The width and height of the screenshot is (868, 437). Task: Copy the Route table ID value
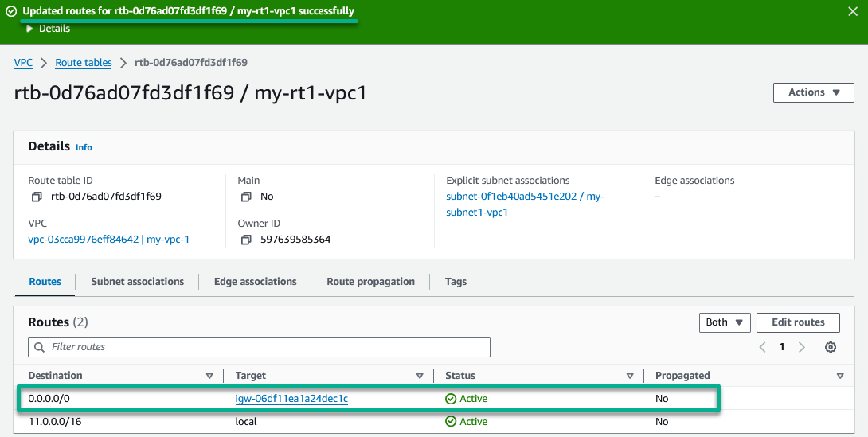[x=37, y=197]
